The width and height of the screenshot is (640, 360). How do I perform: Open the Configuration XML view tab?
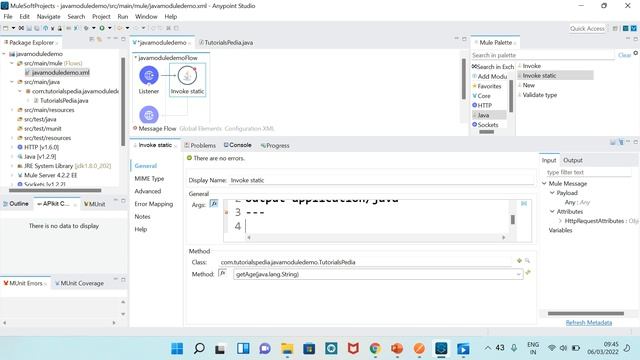[249, 129]
